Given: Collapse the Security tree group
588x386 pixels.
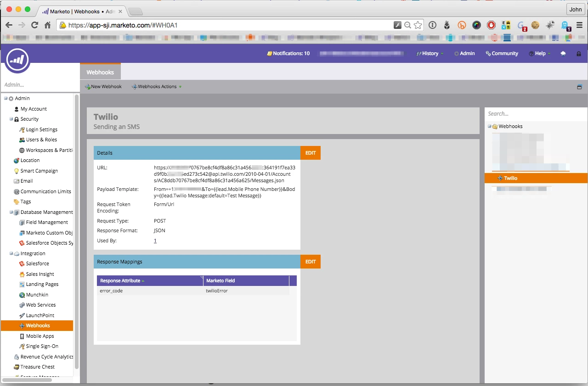Looking at the screenshot, I should (11, 119).
